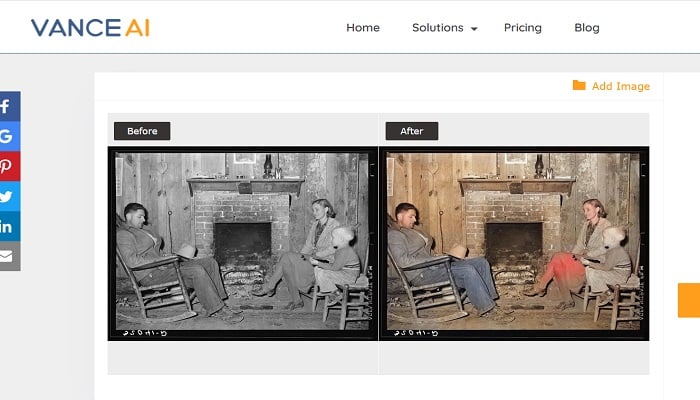Screen dimensions: 700x400
Task: Click the Google share icon
Action: coord(10,136)
